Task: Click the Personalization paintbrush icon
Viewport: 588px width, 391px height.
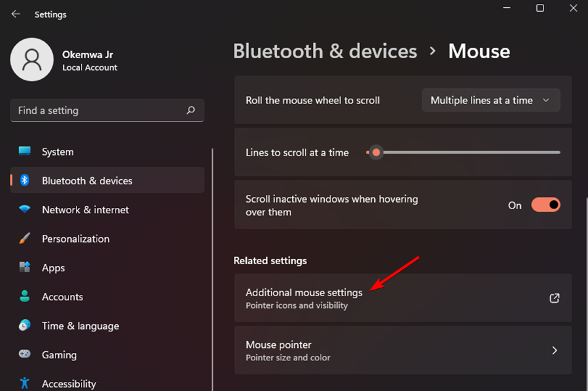Action: 25,239
